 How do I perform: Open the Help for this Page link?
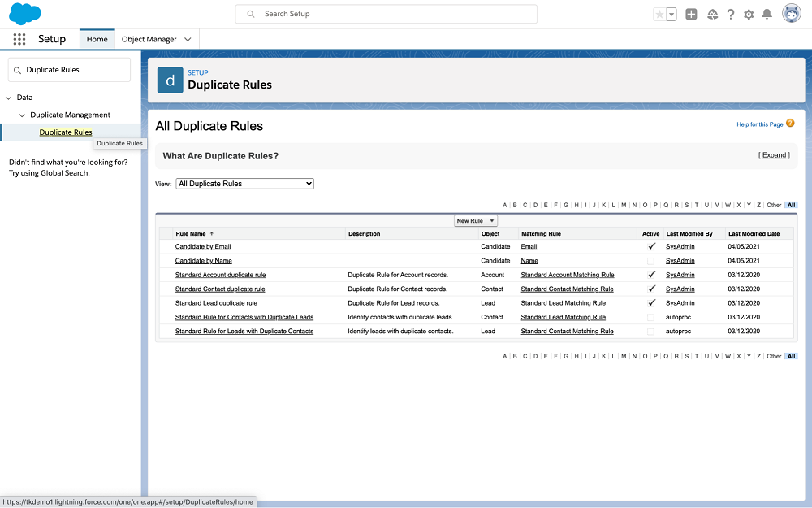(x=760, y=124)
